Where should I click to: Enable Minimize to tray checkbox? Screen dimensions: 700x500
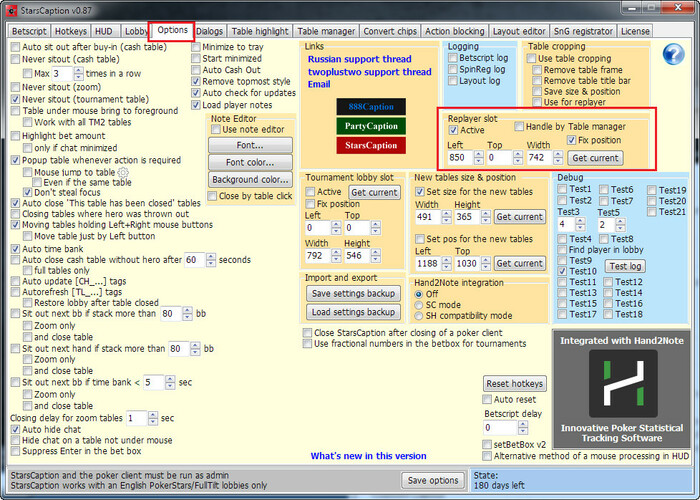click(x=196, y=47)
